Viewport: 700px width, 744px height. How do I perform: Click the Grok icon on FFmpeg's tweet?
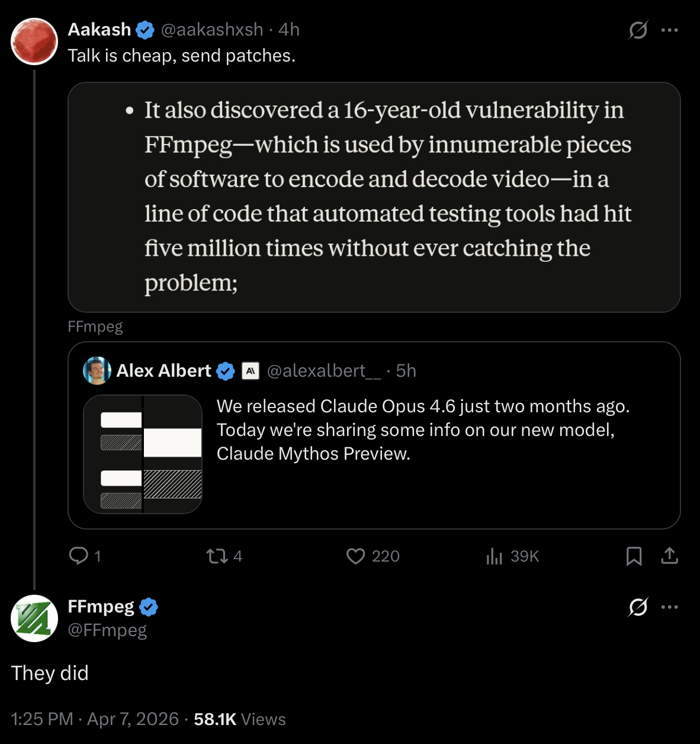[x=638, y=607]
